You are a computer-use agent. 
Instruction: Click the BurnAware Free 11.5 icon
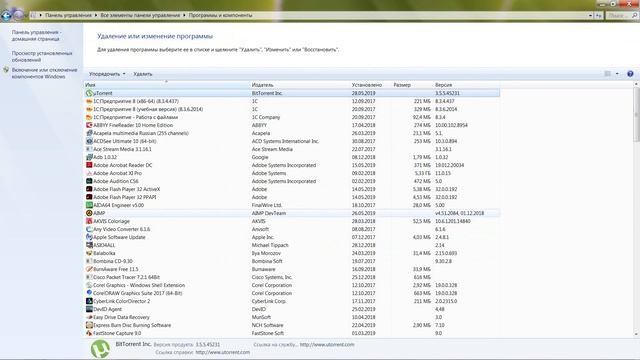point(89,269)
